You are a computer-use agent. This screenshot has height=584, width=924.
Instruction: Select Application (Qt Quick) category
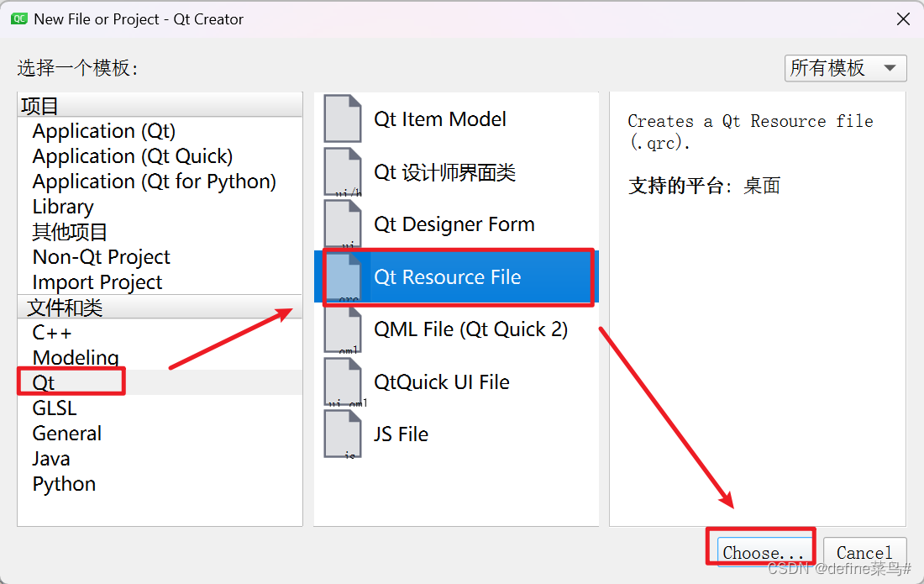[x=160, y=156]
